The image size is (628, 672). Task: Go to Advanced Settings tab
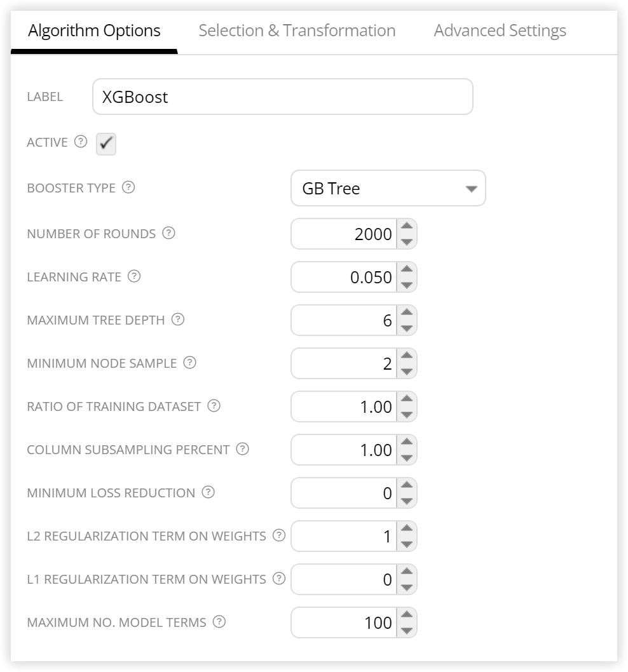pyautogui.click(x=500, y=31)
